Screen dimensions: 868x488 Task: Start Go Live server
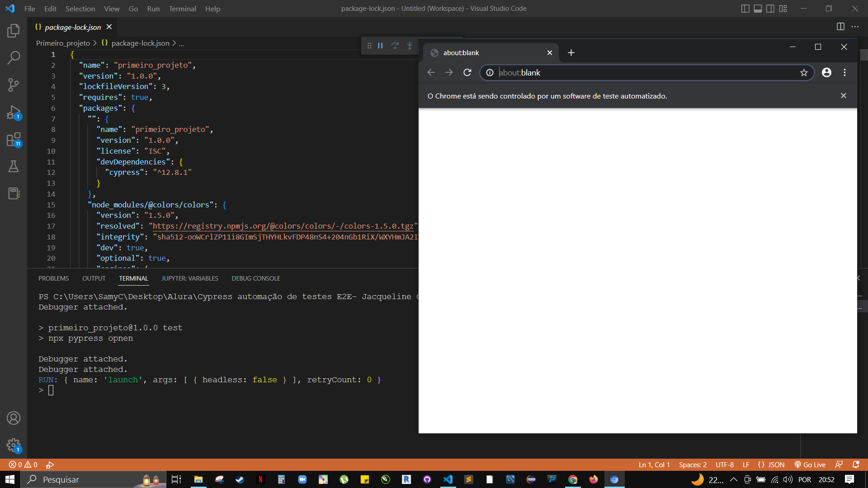coord(810,465)
